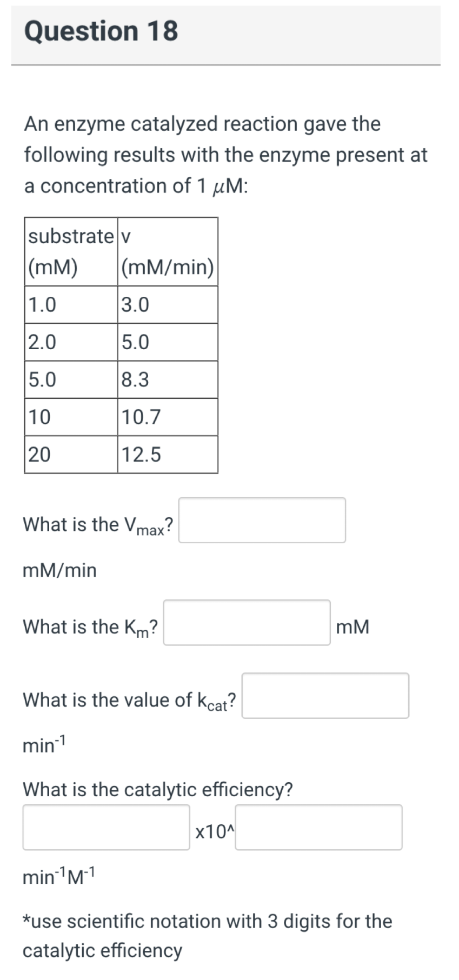Select the Question 18 header
The image size is (459, 980).
[102, 31]
